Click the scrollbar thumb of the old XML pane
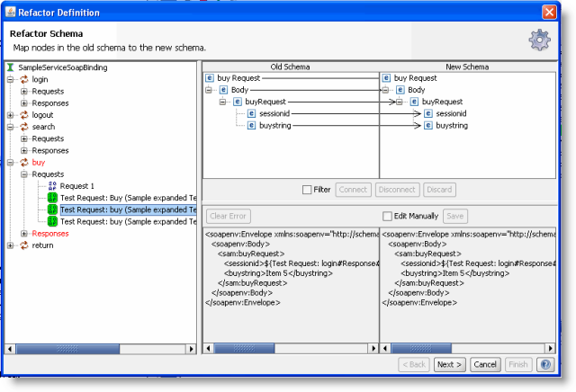The image size is (576, 392). 244,348
